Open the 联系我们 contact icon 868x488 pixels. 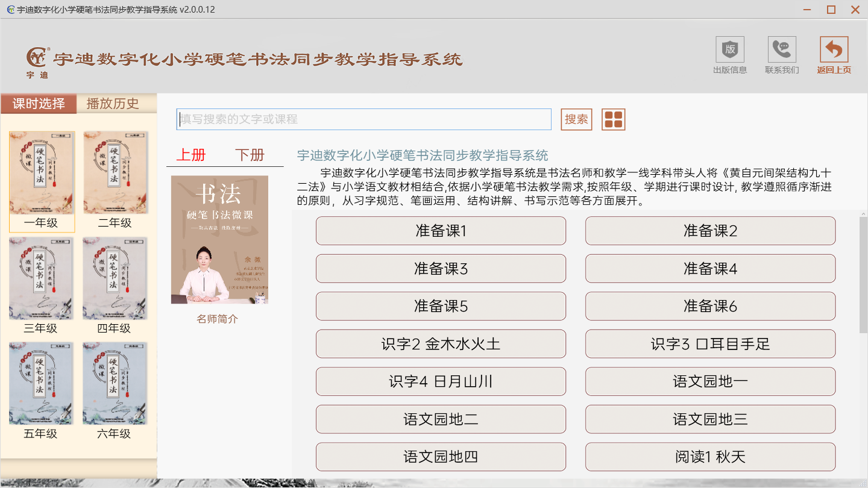pyautogui.click(x=782, y=49)
